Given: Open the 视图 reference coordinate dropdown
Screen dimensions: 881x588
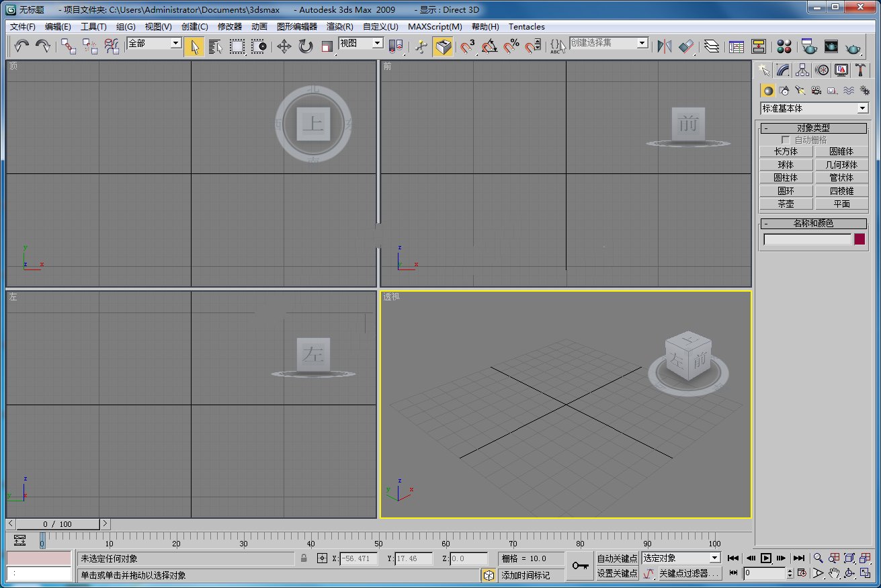Looking at the screenshot, I should (361, 43).
